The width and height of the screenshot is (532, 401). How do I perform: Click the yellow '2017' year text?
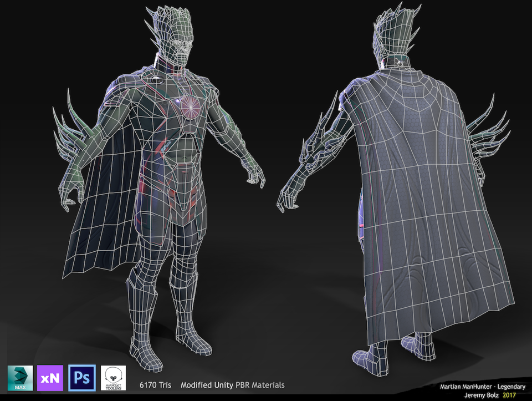click(x=509, y=395)
